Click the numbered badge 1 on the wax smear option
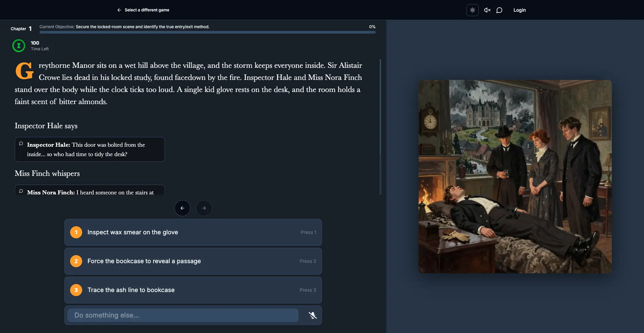This screenshot has height=333, width=644. [76, 232]
